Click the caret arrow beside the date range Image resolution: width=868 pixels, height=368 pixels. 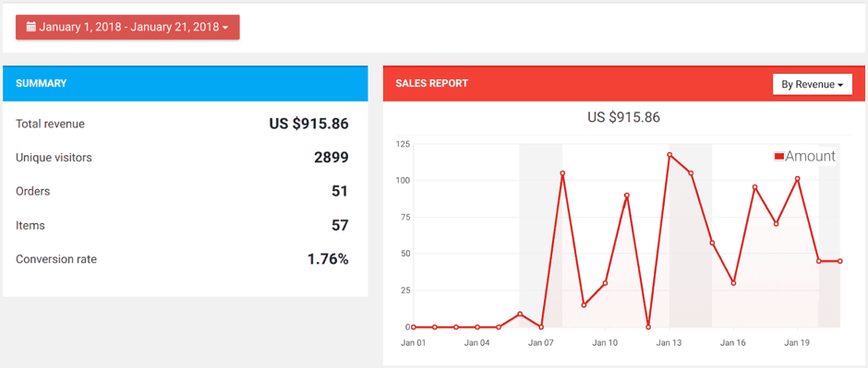pyautogui.click(x=224, y=28)
